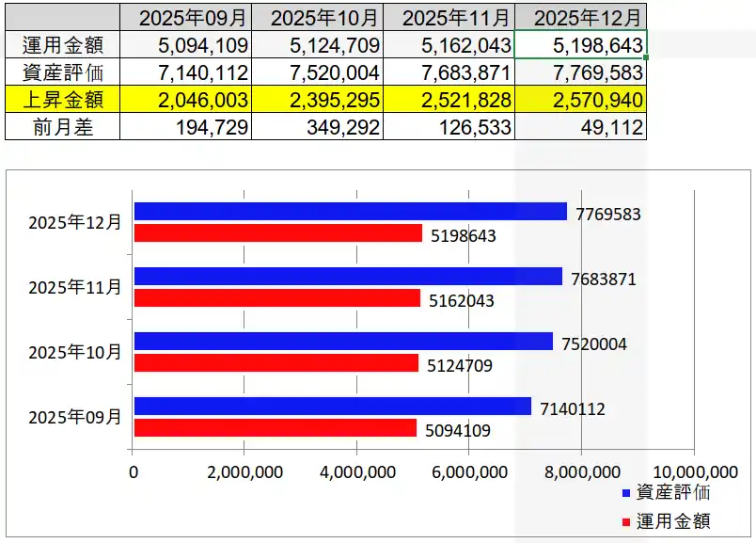Click the 2025年10月 category label in chart
Viewport: 756px width, 543px height.
click(x=75, y=352)
